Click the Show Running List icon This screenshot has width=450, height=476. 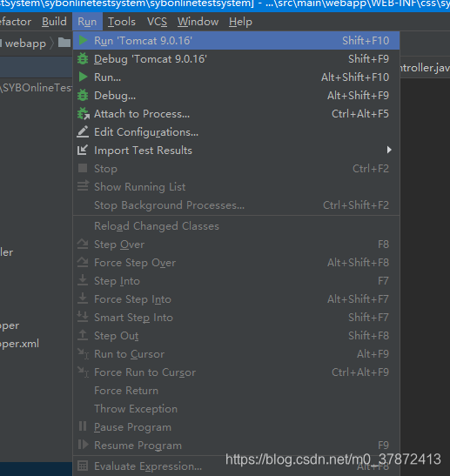[x=83, y=185]
